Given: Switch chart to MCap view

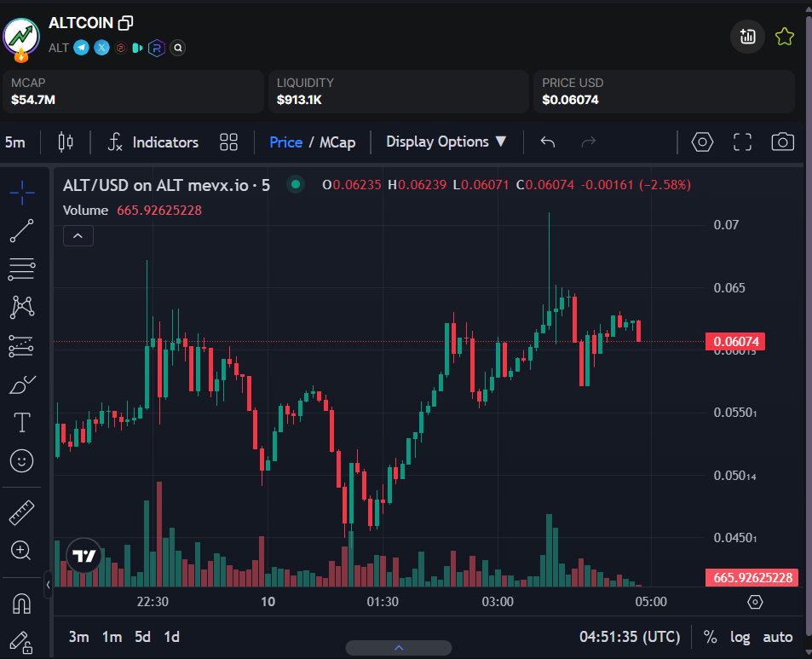Looking at the screenshot, I should [x=337, y=142].
